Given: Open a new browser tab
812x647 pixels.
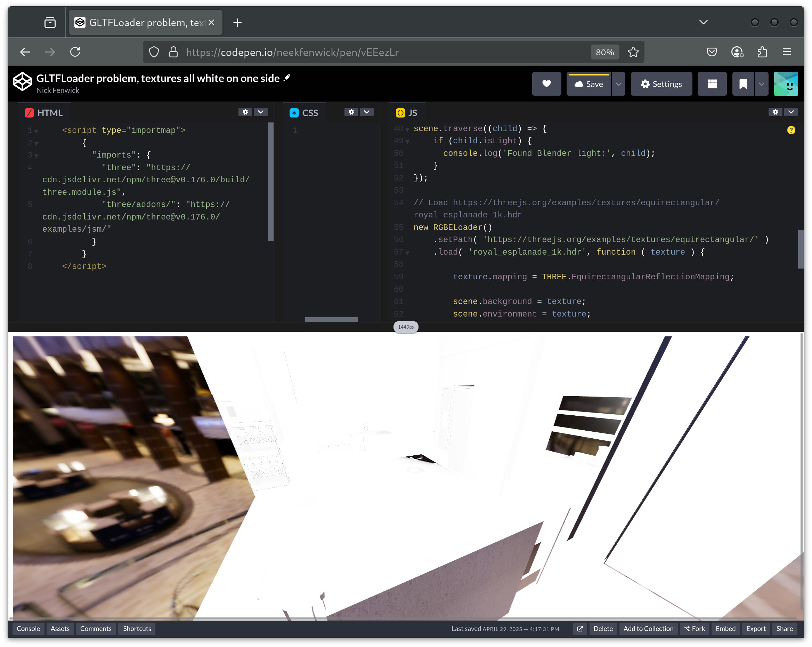Looking at the screenshot, I should tap(237, 23).
